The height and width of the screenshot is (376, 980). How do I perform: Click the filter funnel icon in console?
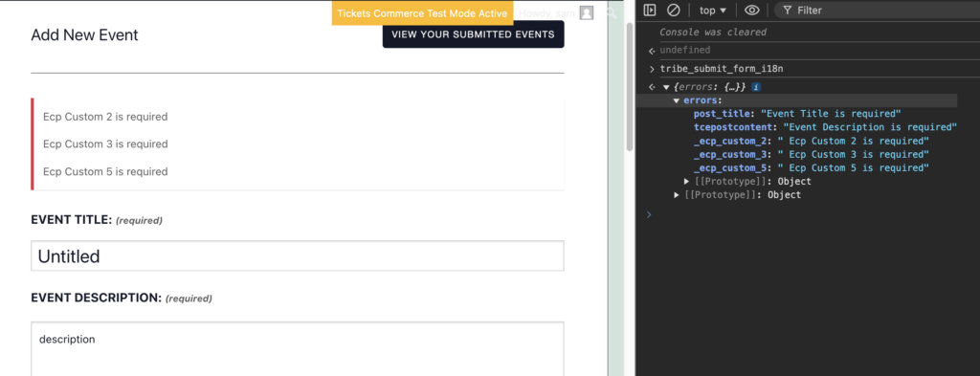pyautogui.click(x=787, y=10)
